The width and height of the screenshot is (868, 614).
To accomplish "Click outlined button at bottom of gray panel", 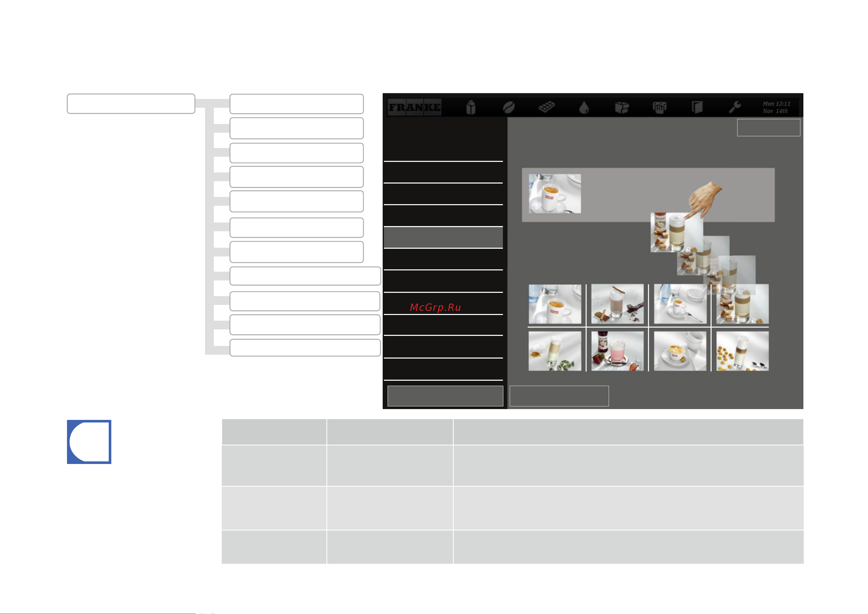I will [x=559, y=396].
